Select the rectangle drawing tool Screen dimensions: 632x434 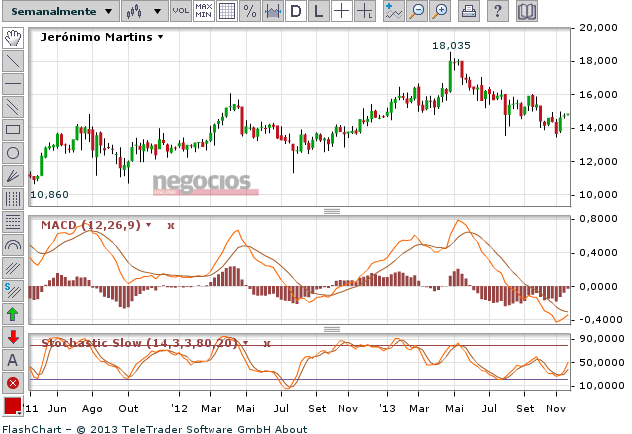(13, 130)
